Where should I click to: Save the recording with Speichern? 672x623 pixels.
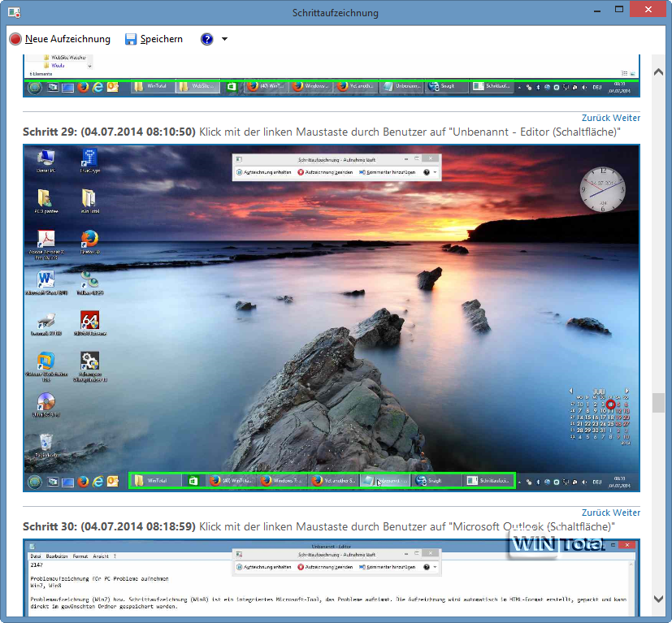pyautogui.click(x=154, y=39)
